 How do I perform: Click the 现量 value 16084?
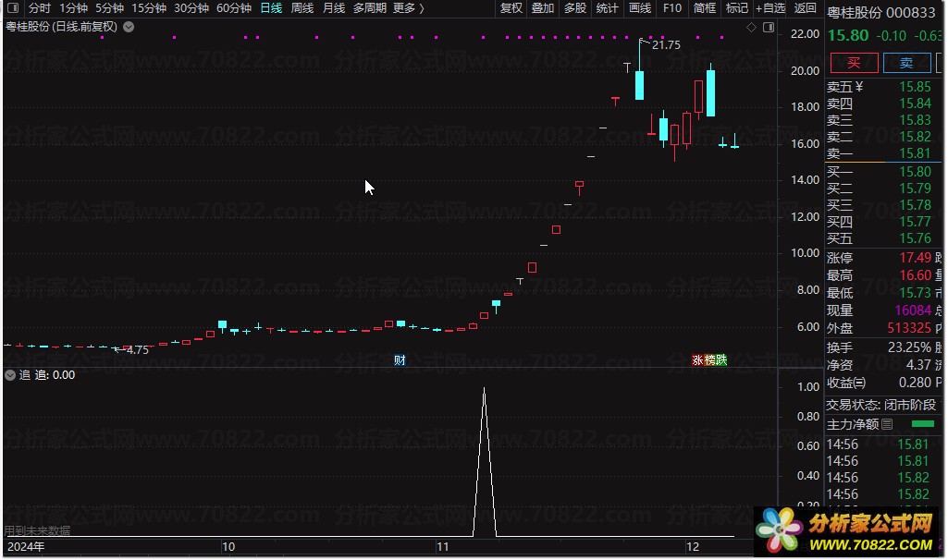pos(913,310)
